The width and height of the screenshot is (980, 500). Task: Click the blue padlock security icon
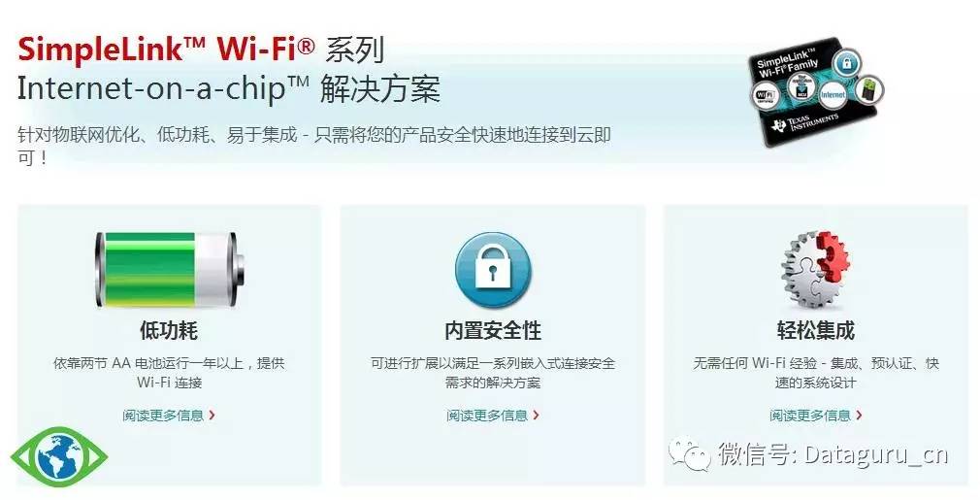[493, 270]
